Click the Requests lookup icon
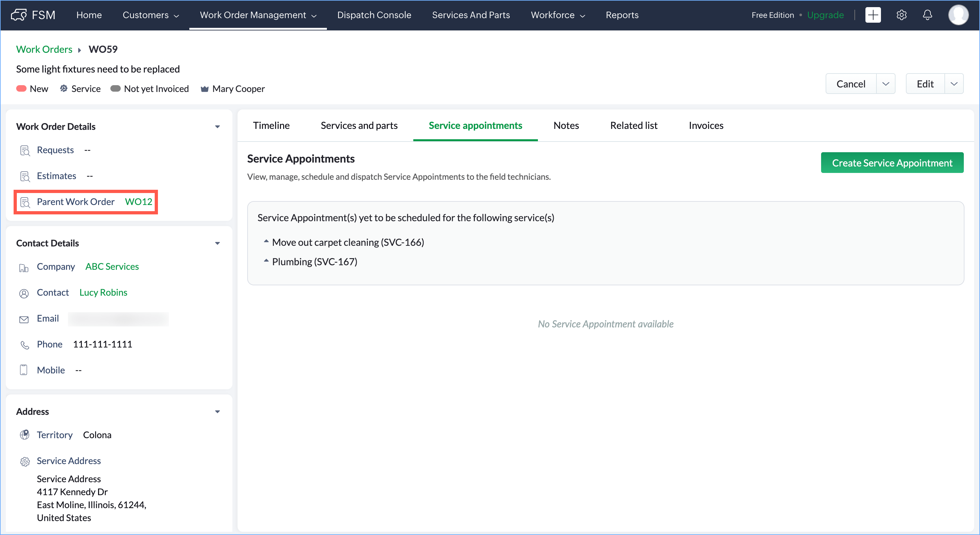980x535 pixels. coord(25,150)
